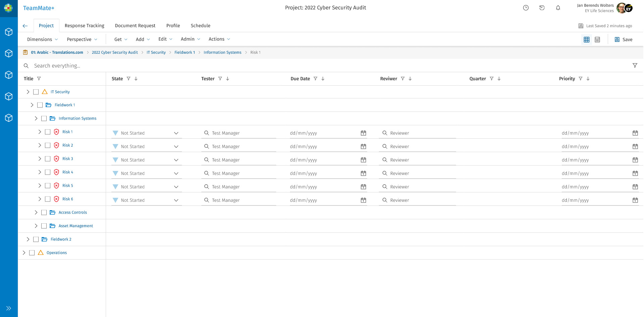
Task: Tick the Fieldwork 2 checkbox
Action: 36,239
